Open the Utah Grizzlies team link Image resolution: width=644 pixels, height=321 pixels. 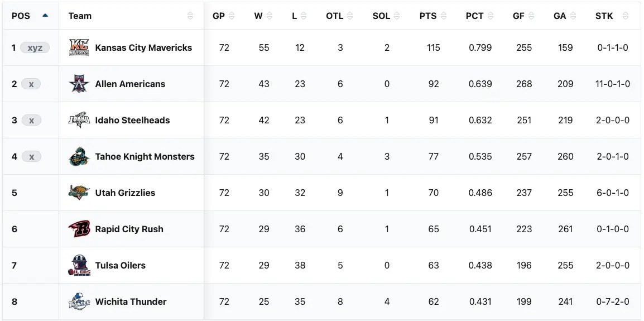pos(125,193)
